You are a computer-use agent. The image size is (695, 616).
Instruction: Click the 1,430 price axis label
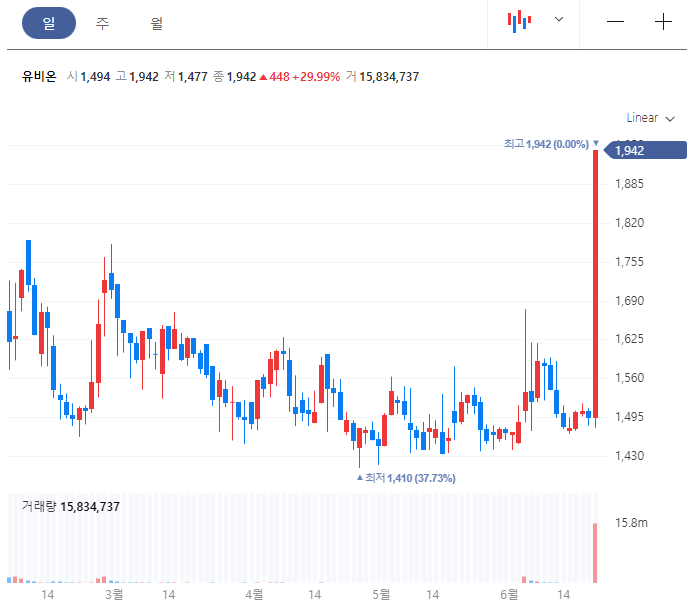click(x=629, y=456)
